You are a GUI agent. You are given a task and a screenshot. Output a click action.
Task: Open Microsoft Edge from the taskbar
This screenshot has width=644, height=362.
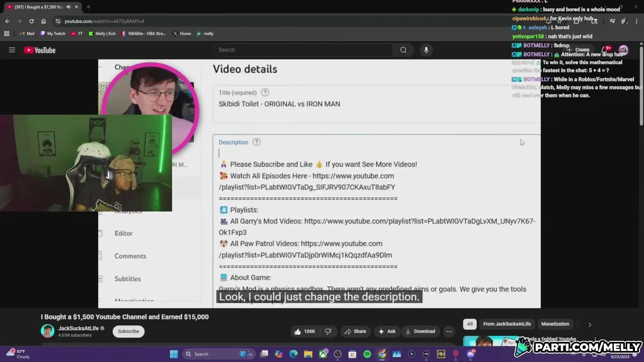click(293, 354)
